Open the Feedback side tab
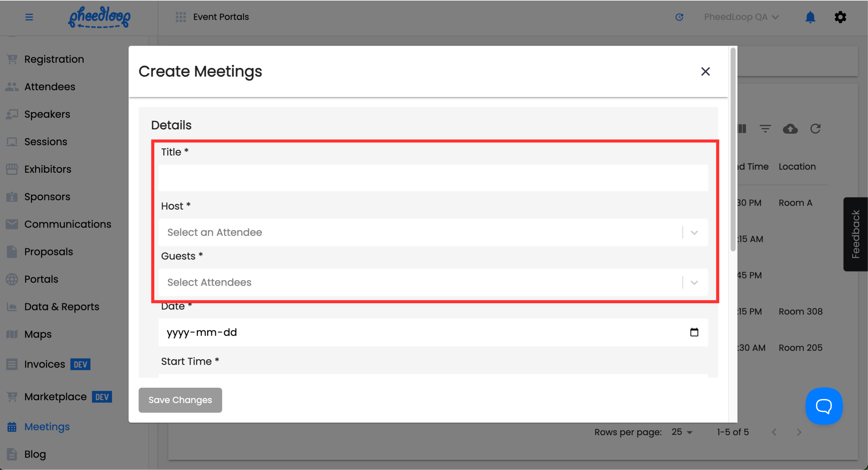The width and height of the screenshot is (868, 470). coord(855,234)
